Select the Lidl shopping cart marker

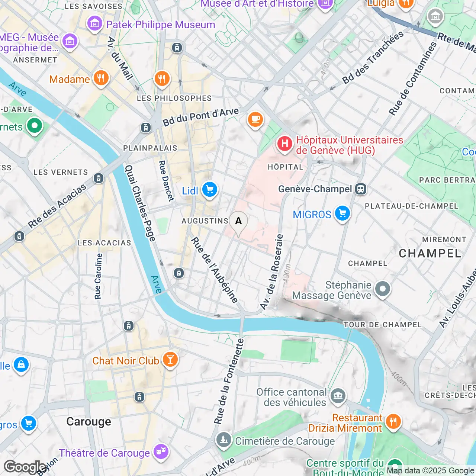pyautogui.click(x=210, y=190)
